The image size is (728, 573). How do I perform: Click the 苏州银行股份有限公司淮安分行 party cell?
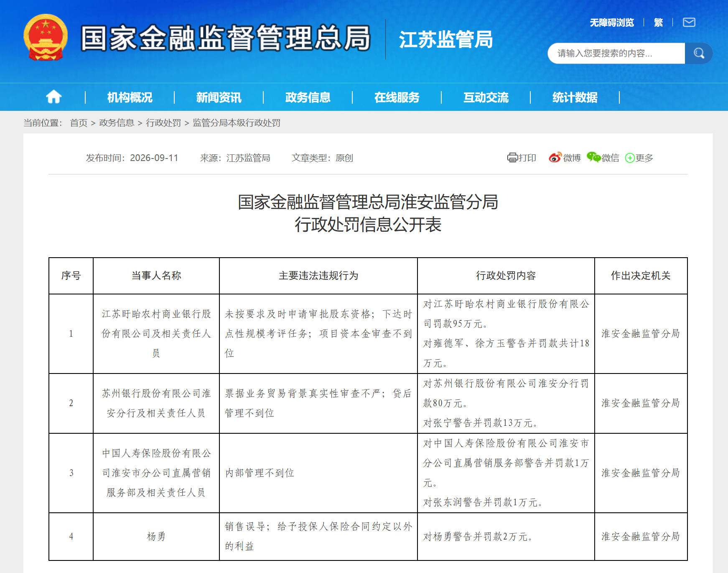pos(156,403)
